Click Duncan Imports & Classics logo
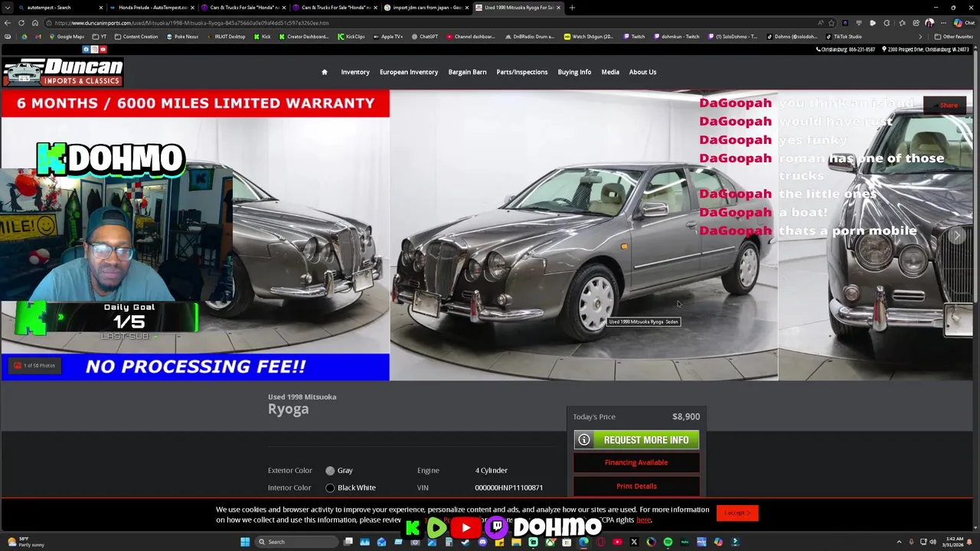 pos(63,72)
